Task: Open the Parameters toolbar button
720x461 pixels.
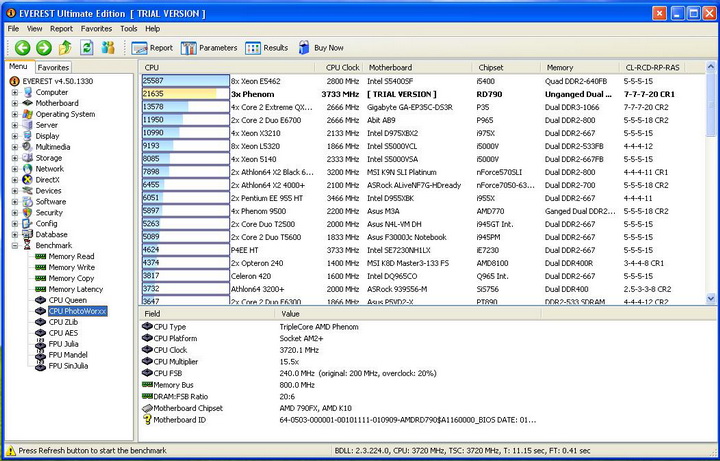Action: coord(208,48)
